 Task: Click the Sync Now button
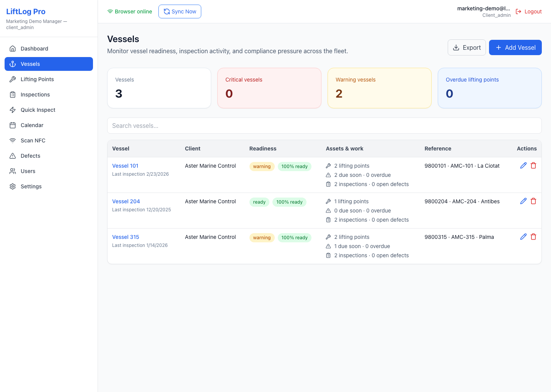click(180, 11)
